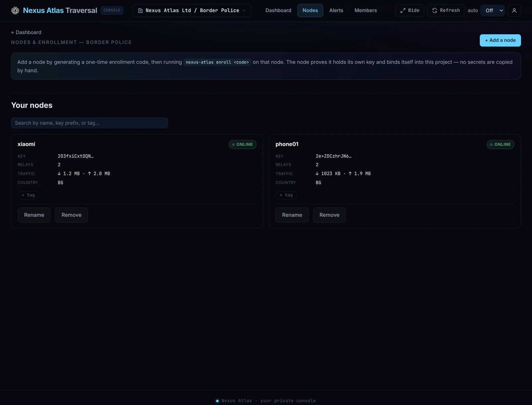This screenshot has width=532, height=405.
Task: Click the building icon in the project selector
Action: (140, 11)
